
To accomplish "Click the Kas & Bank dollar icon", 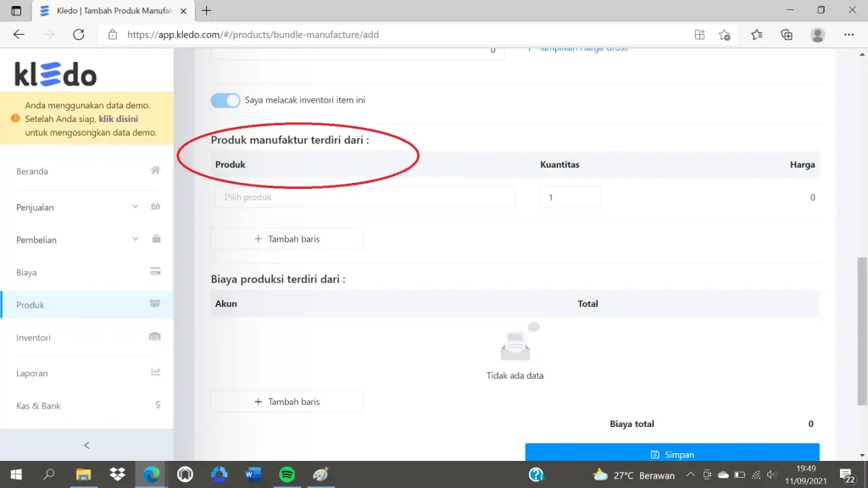I will pyautogui.click(x=158, y=405).
